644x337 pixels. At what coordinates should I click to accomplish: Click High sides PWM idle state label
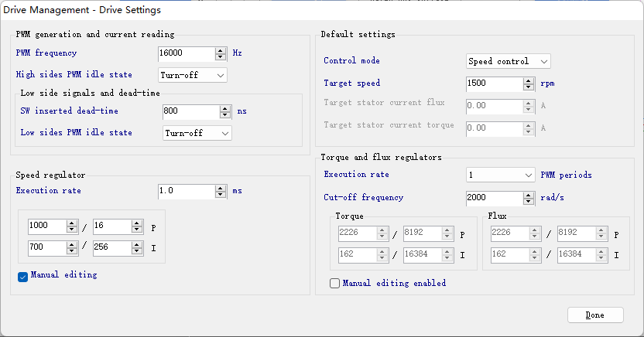[74, 75]
